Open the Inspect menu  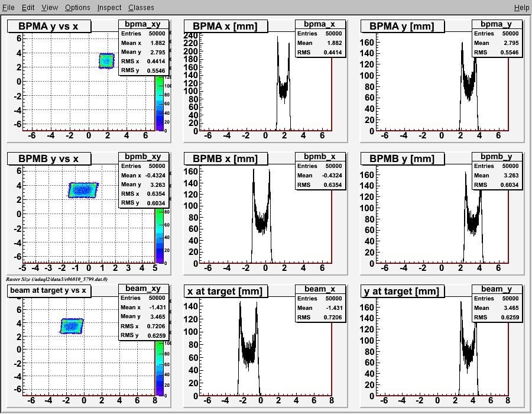[x=109, y=8]
